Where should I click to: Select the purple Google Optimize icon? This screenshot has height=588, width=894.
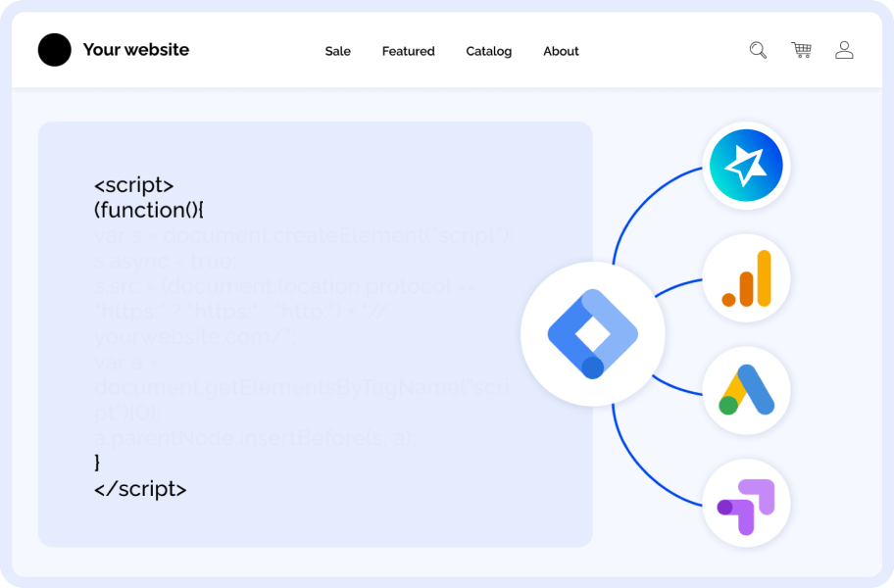tap(747, 506)
